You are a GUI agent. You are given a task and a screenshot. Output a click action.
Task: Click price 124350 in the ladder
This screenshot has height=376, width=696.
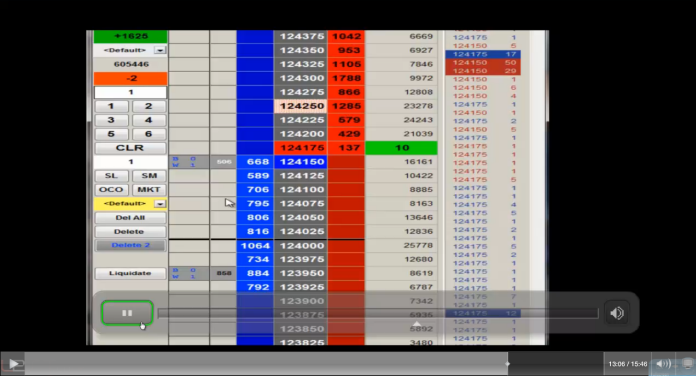click(x=301, y=50)
